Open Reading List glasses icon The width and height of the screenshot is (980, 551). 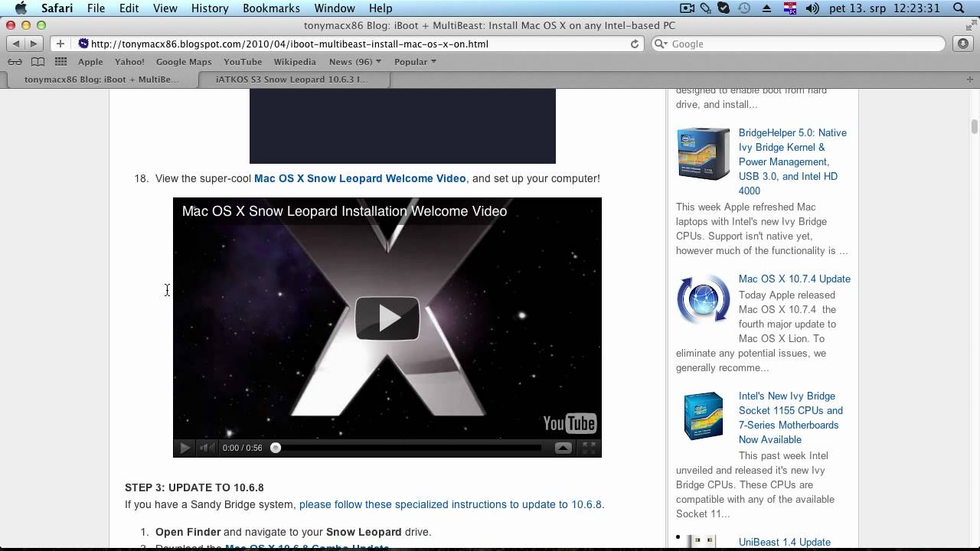pos(15,61)
